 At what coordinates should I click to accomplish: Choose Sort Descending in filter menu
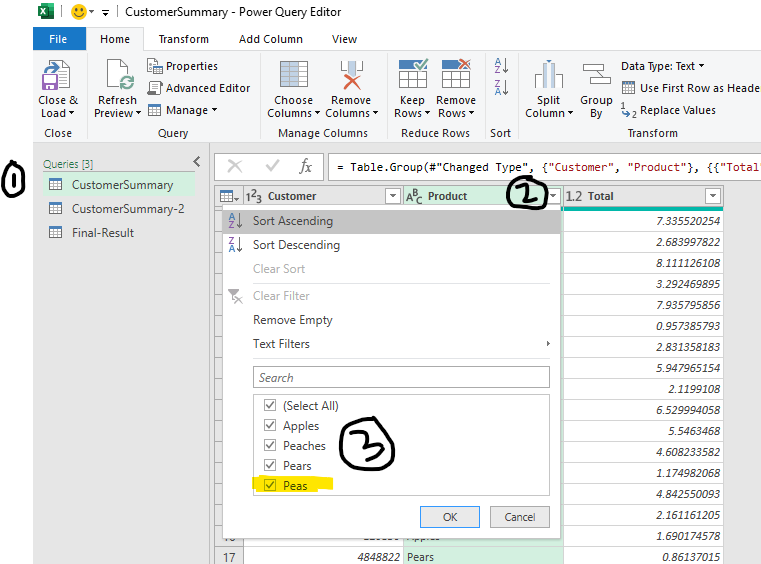(x=391, y=245)
